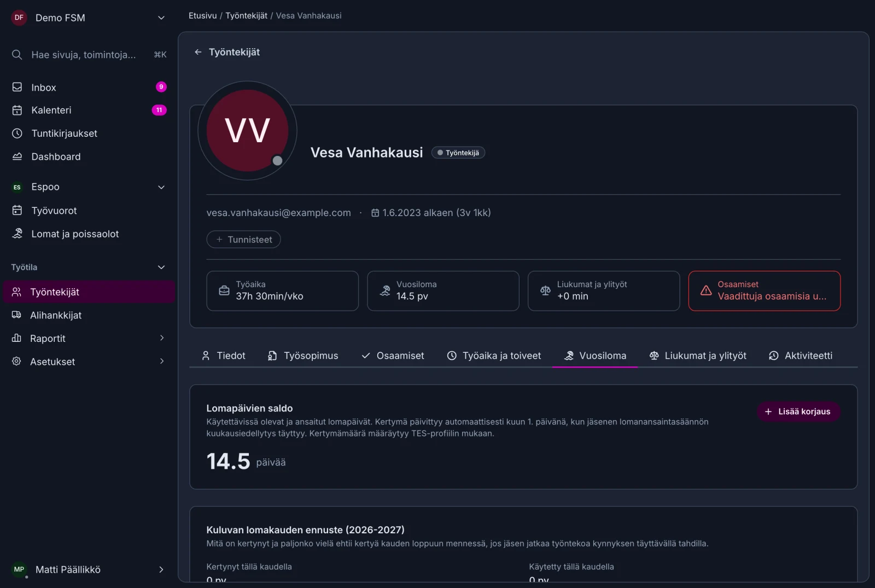Open Tuntikirjaukset clock icon
Screen dimensions: 875x588
(17, 133)
